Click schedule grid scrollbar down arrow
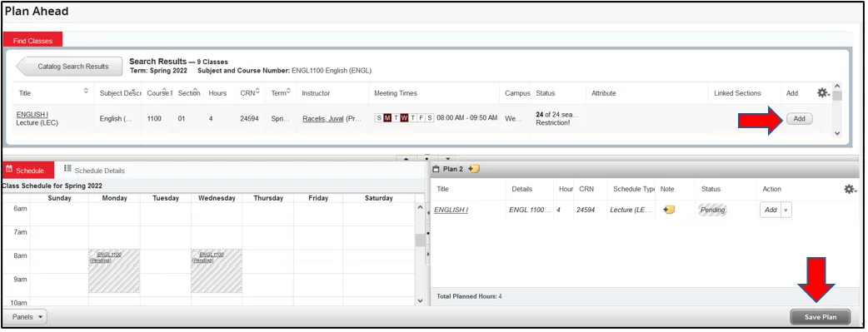This screenshot has width=868, height=332. tap(420, 300)
